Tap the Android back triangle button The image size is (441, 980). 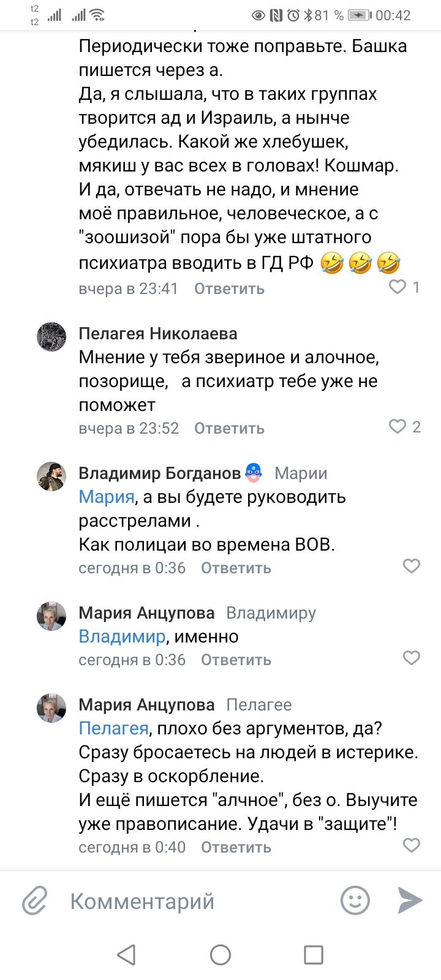pos(126,954)
